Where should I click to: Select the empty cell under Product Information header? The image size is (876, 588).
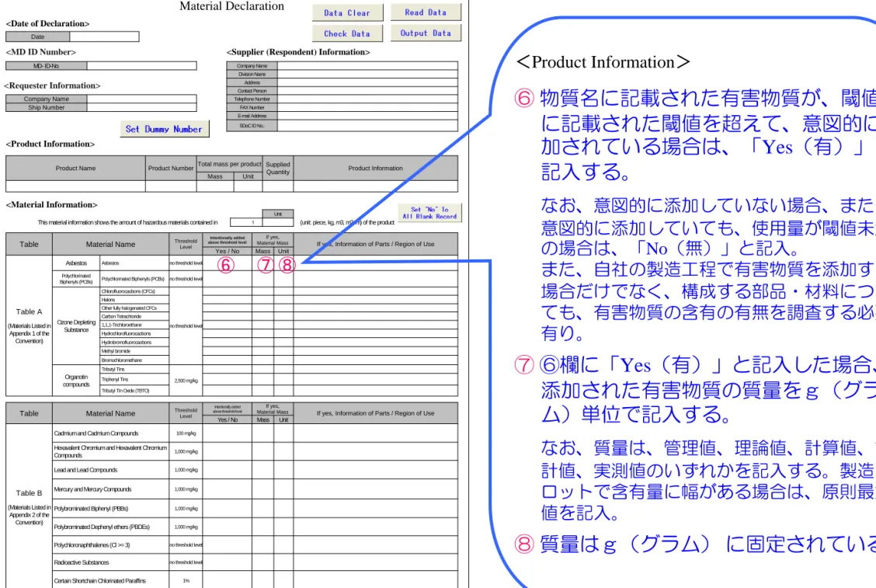tap(375, 186)
